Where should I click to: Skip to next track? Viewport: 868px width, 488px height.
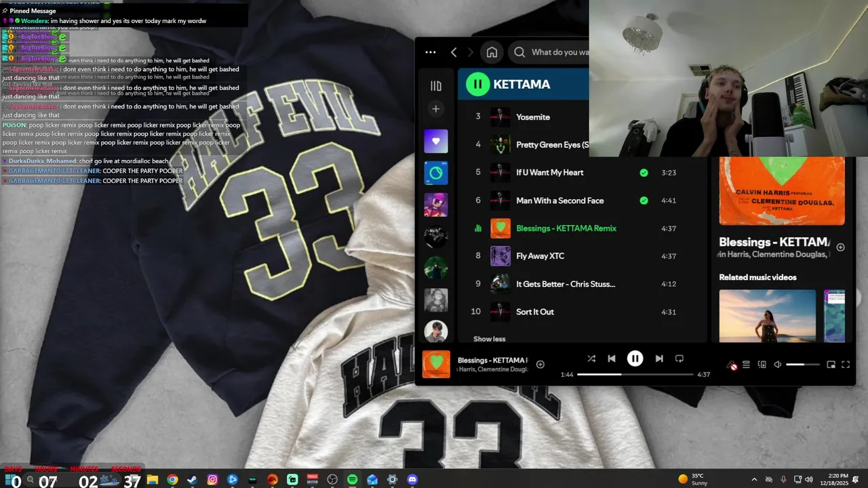coord(658,359)
